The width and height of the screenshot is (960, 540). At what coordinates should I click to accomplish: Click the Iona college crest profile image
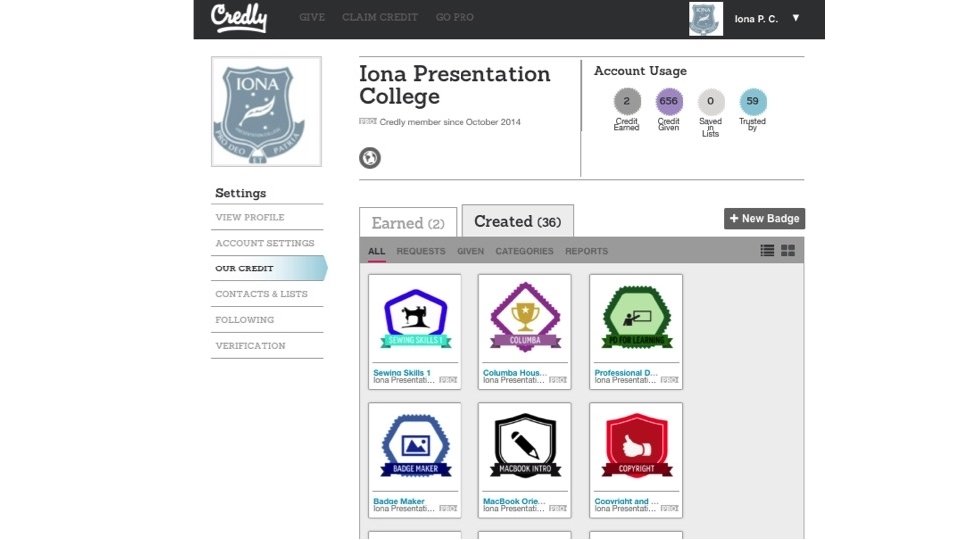pos(266,111)
